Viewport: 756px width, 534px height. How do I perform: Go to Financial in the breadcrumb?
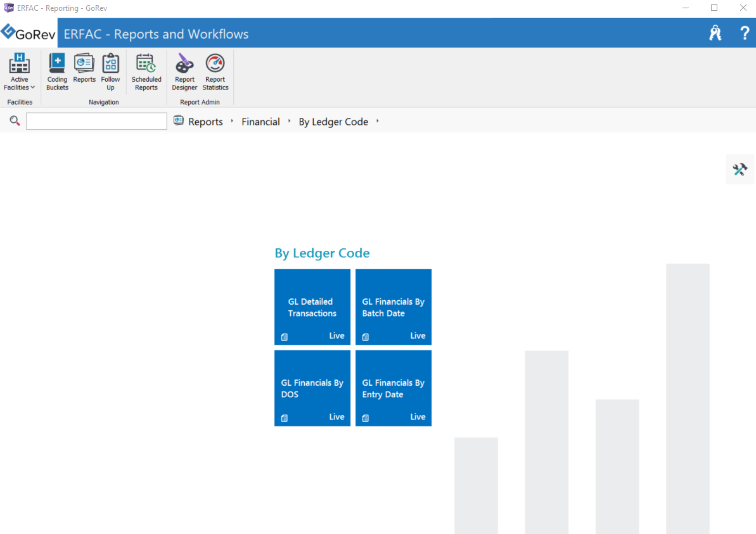(x=260, y=122)
